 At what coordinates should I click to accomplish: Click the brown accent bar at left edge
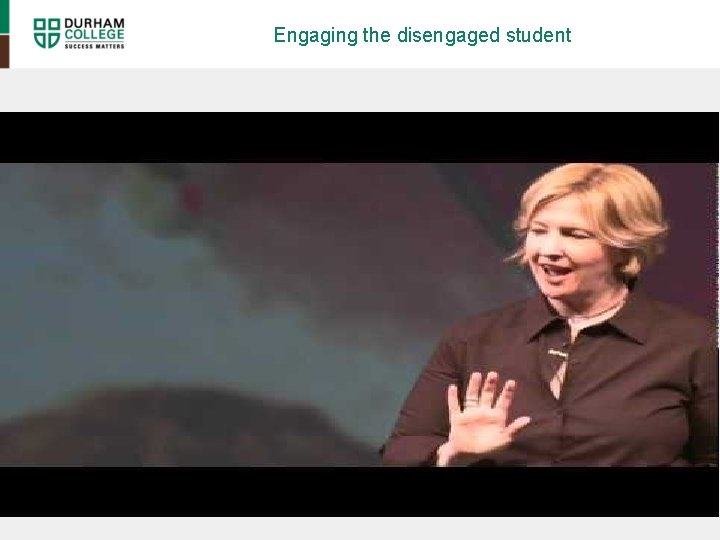tap(4, 51)
